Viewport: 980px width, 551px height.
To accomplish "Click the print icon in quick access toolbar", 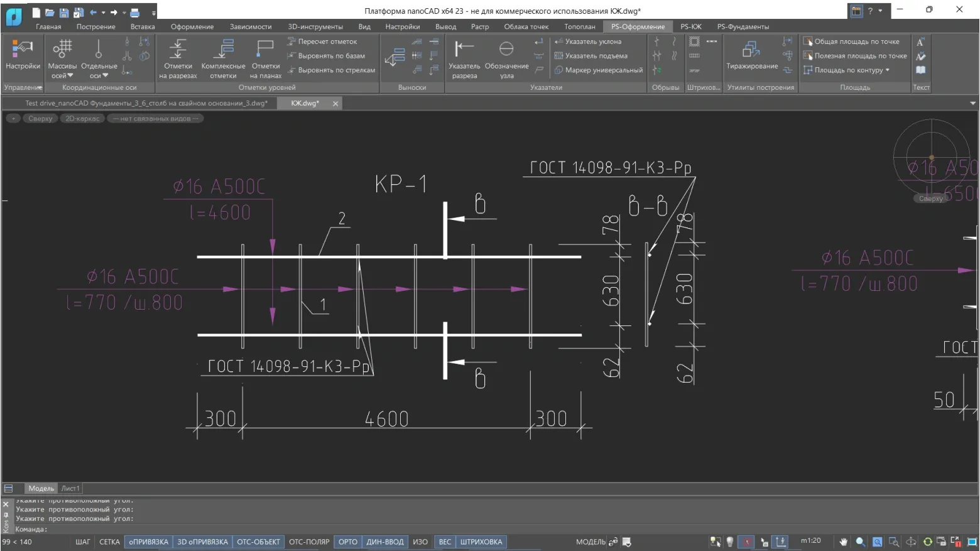I will point(134,13).
